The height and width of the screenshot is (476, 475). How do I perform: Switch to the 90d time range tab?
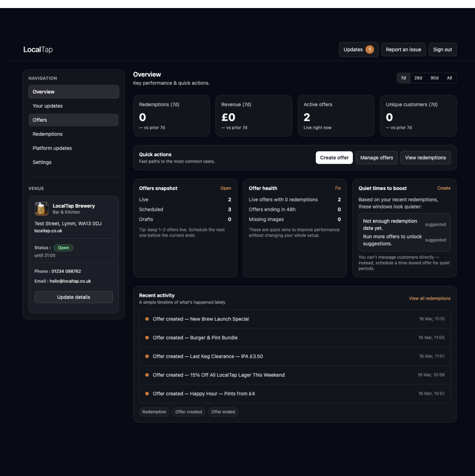click(434, 78)
